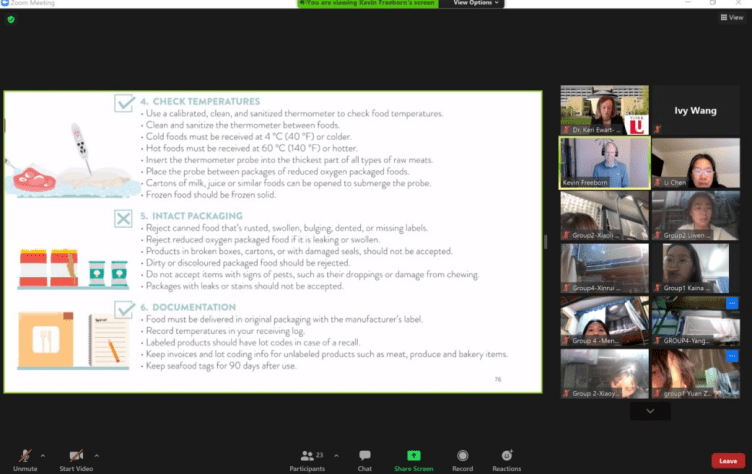Click Ivy Wang's participant tile

(696, 110)
